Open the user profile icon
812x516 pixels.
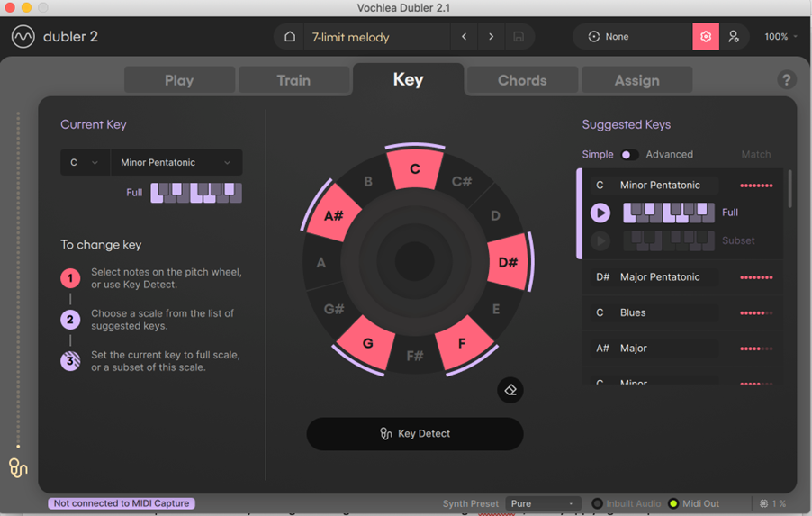tap(734, 37)
